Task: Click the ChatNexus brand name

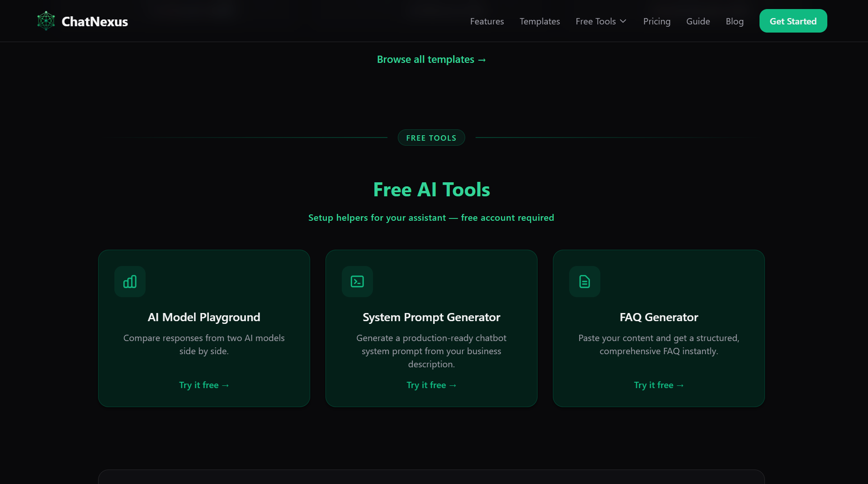Action: click(94, 21)
